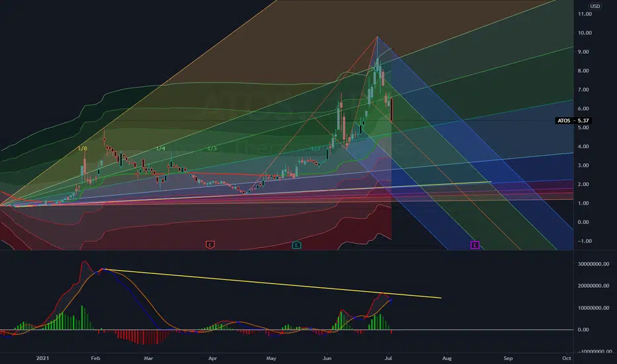Click the purple upcoming earnings E marker
This screenshot has height=364, width=617.
pos(475,245)
